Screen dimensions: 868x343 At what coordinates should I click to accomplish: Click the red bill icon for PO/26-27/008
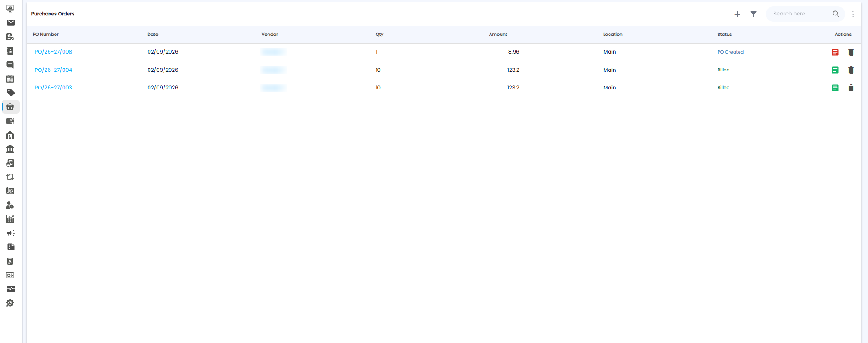tap(835, 52)
